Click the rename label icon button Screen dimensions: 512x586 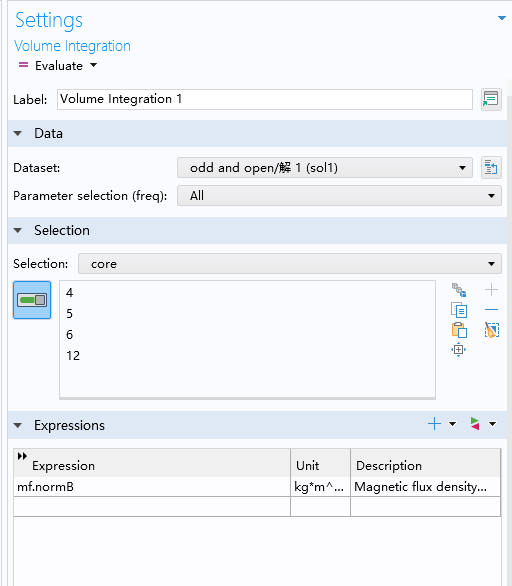[491, 99]
